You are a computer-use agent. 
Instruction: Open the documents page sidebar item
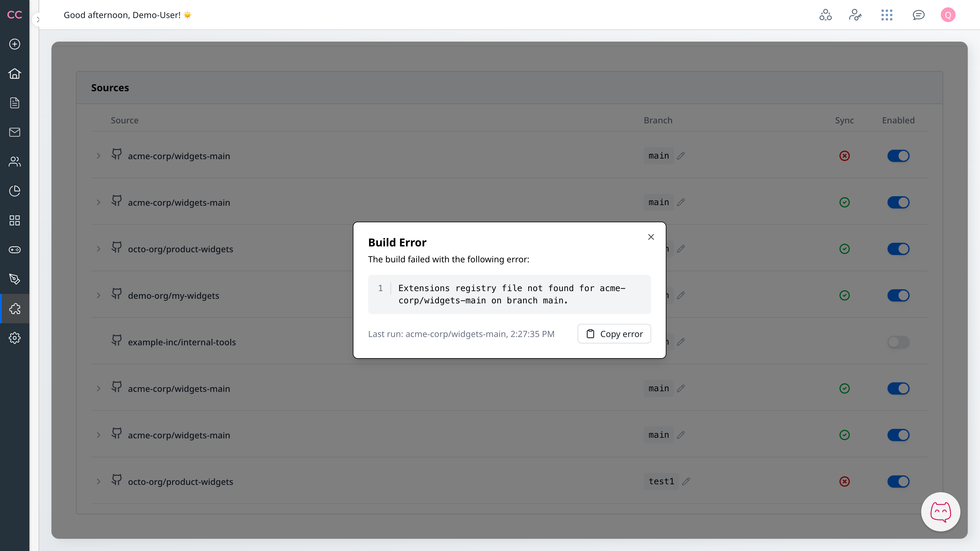click(14, 103)
